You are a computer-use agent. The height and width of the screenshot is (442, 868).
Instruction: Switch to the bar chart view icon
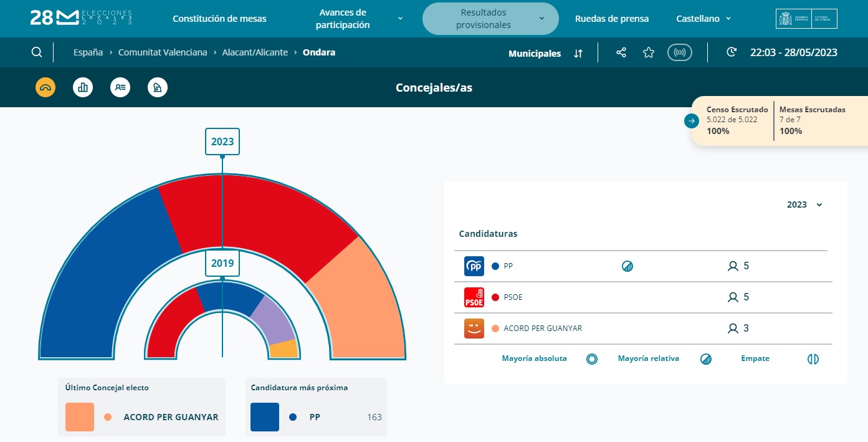tap(83, 88)
